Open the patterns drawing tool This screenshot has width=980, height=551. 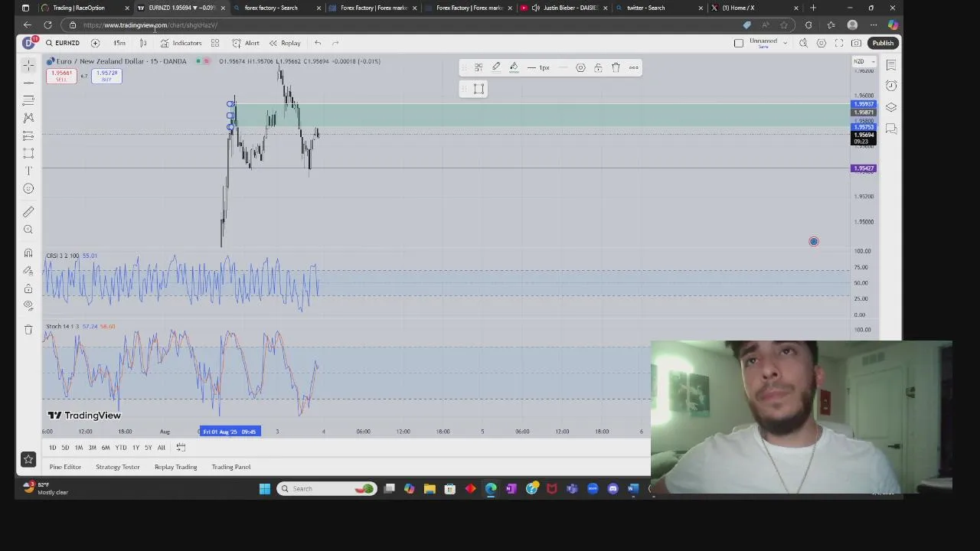pyautogui.click(x=28, y=117)
